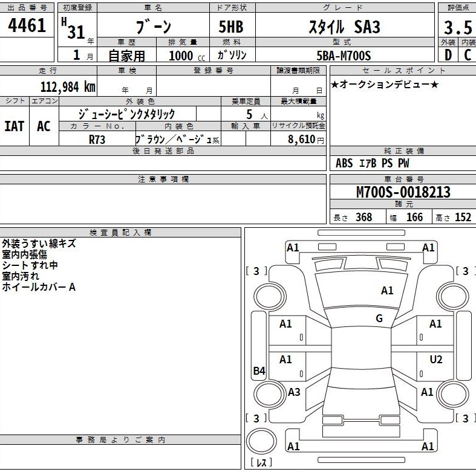
Task: Click the AC air conditioner value
Action: coord(44,126)
